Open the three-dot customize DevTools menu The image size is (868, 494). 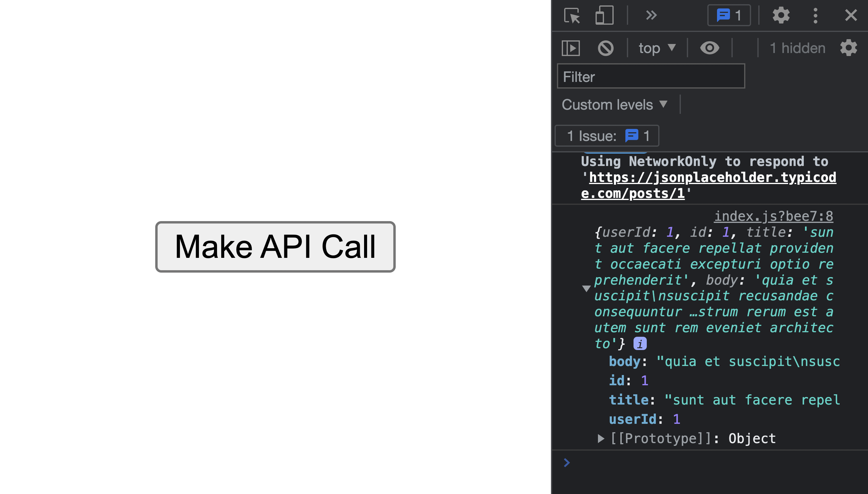point(815,15)
